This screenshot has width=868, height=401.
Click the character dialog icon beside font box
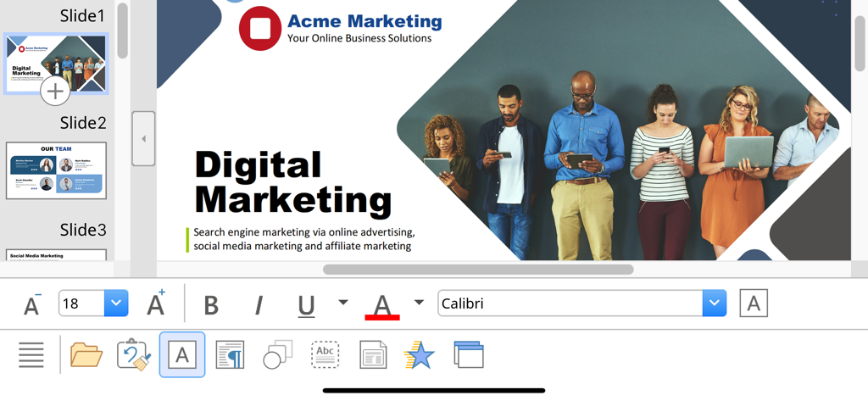pyautogui.click(x=754, y=304)
